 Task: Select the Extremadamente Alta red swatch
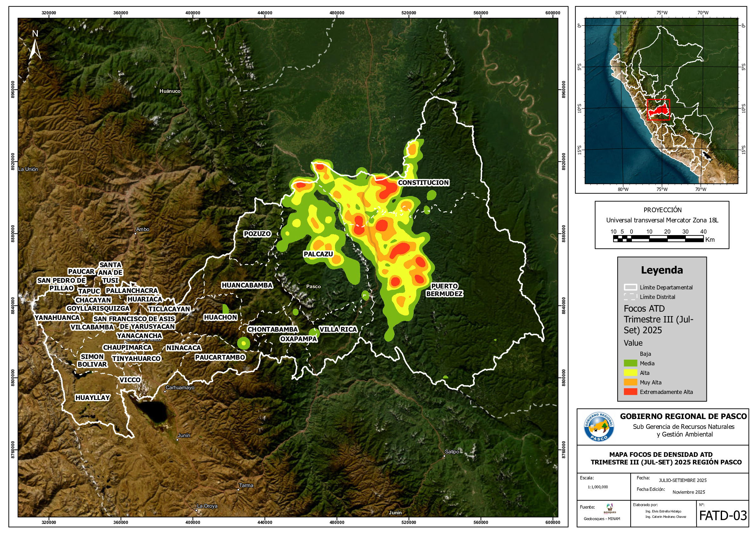pos(630,392)
